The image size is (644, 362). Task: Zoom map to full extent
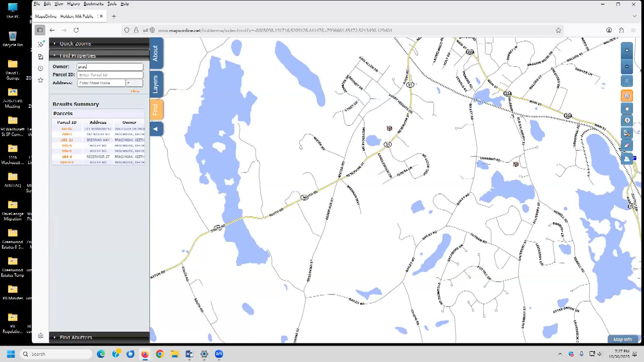pos(627,81)
